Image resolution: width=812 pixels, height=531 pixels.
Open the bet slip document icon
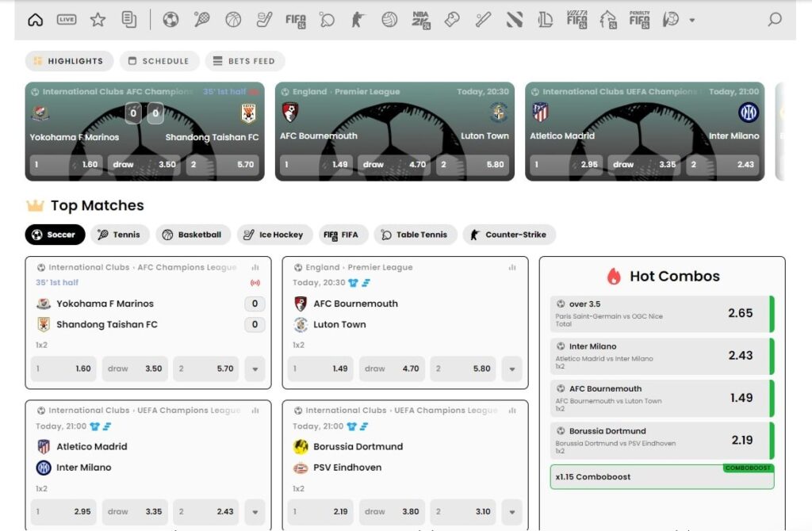point(128,20)
